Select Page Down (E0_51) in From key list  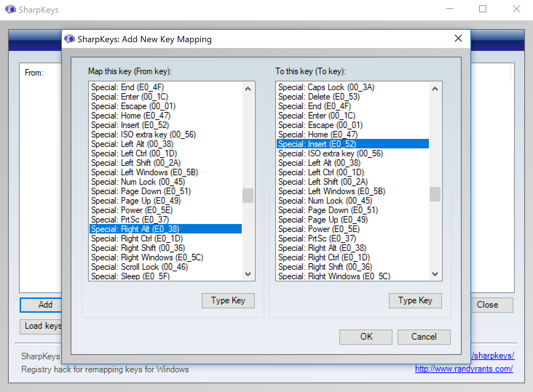click(166, 191)
